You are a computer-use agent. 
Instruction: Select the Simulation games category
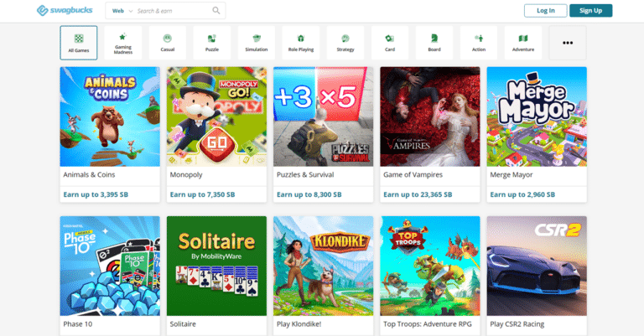257,43
